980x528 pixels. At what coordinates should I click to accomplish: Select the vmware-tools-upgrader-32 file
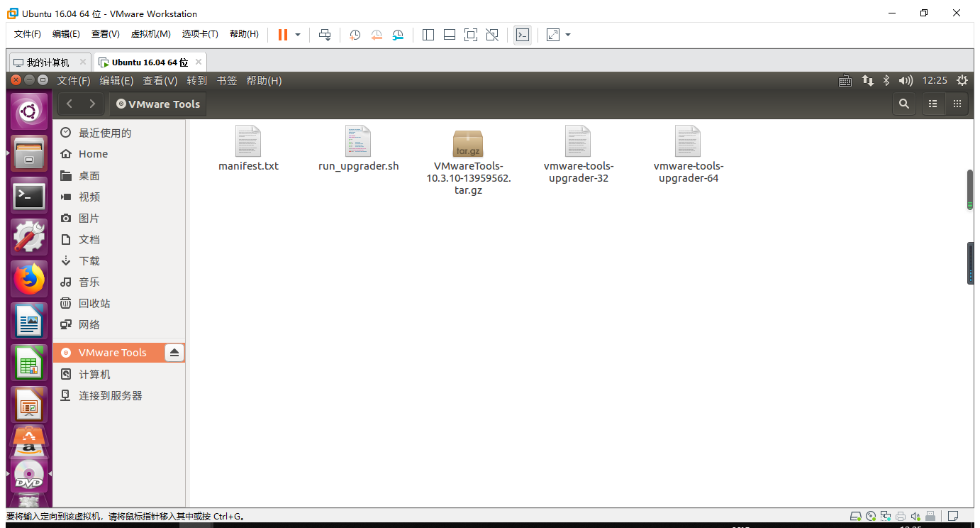579,155
